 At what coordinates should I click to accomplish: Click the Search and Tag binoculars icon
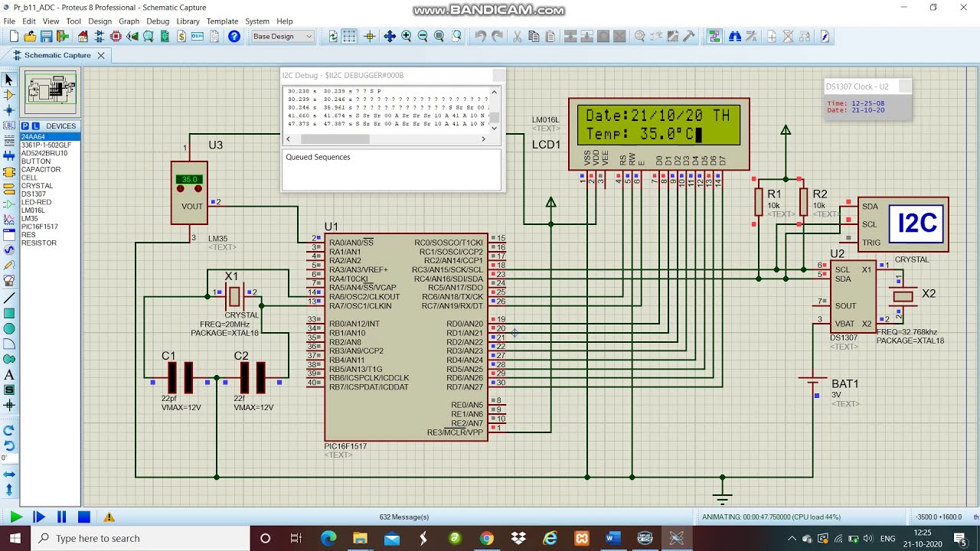point(735,36)
